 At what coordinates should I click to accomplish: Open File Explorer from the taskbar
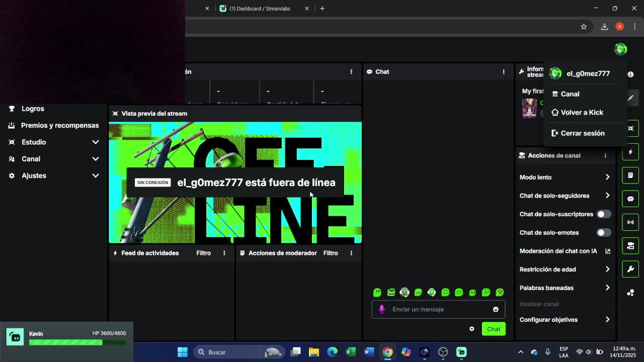click(314, 352)
